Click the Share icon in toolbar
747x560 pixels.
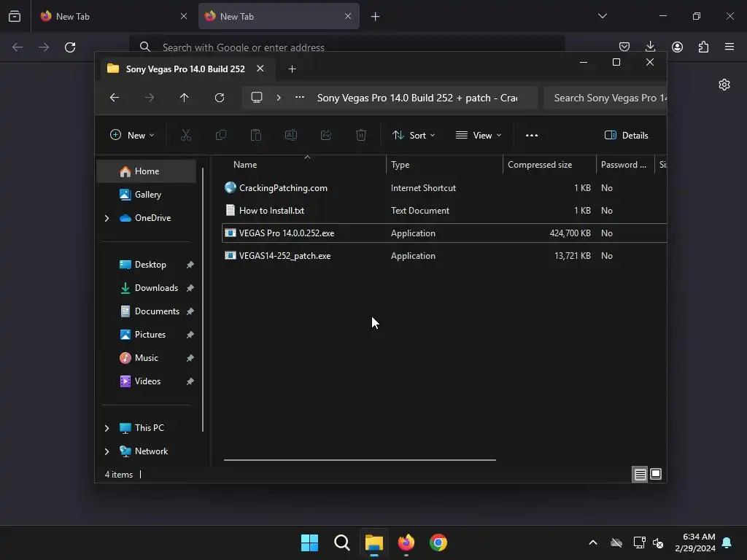[326, 135]
